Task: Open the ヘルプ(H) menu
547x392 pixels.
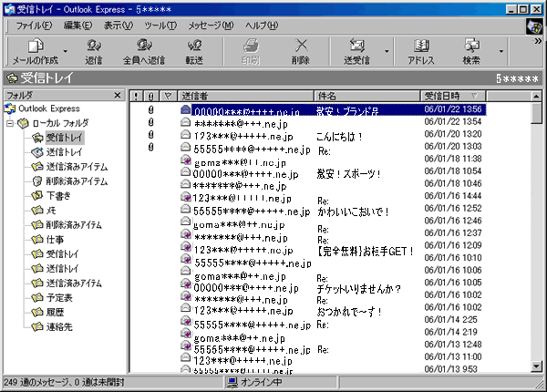Action: pos(262,26)
